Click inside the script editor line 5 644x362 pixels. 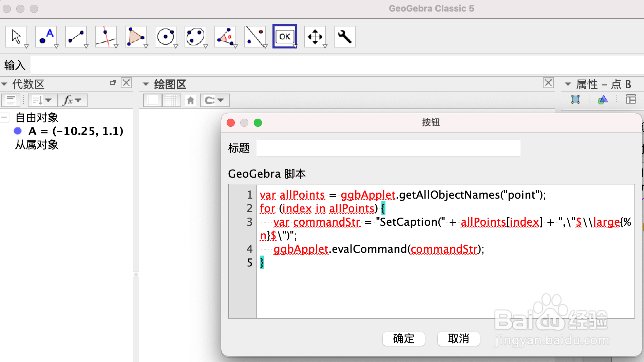[446, 263]
